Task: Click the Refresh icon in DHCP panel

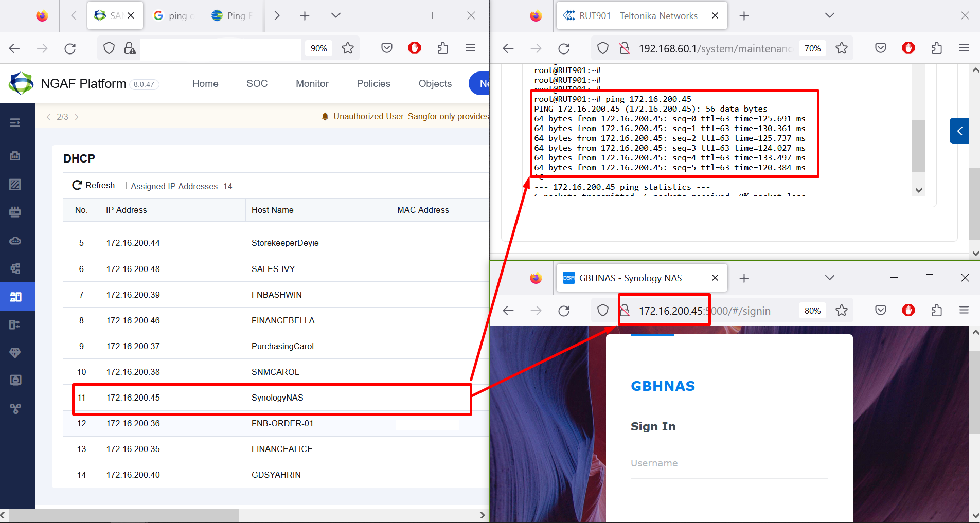Action: coord(77,185)
